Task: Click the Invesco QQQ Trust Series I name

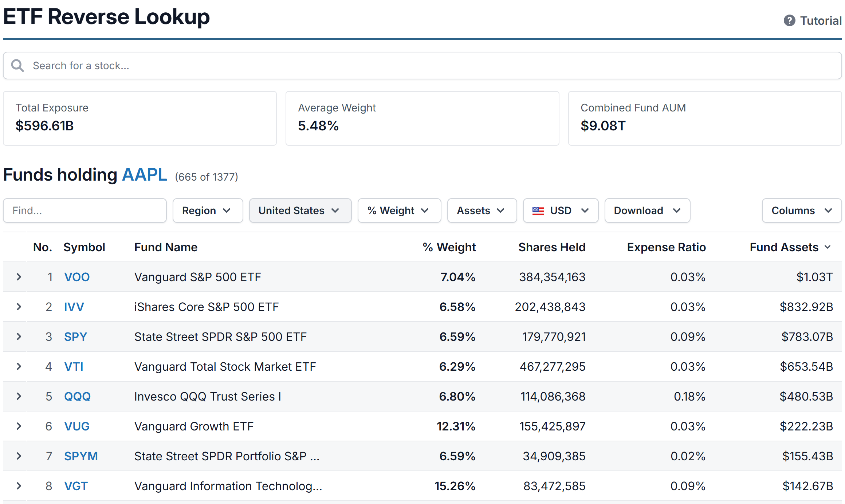Action: (x=208, y=396)
